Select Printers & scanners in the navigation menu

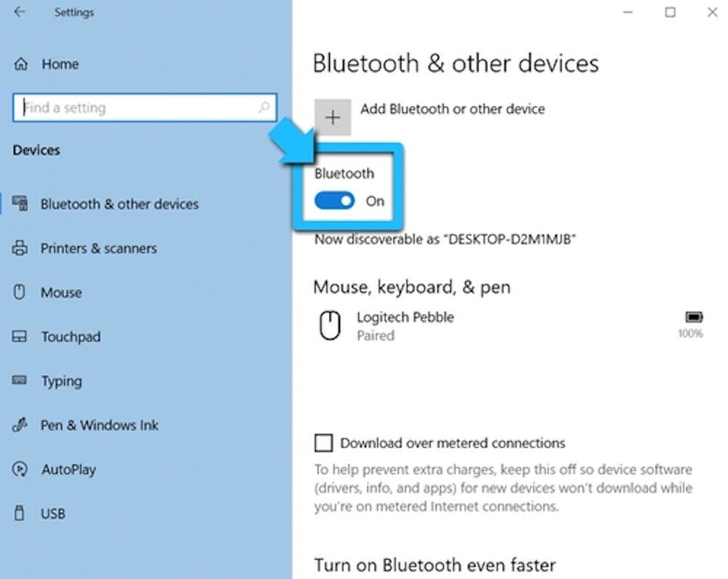[98, 248]
